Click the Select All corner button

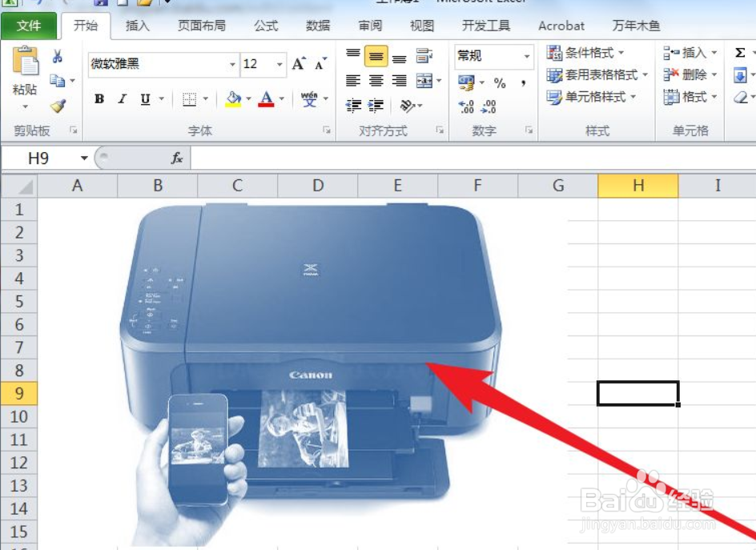click(19, 186)
